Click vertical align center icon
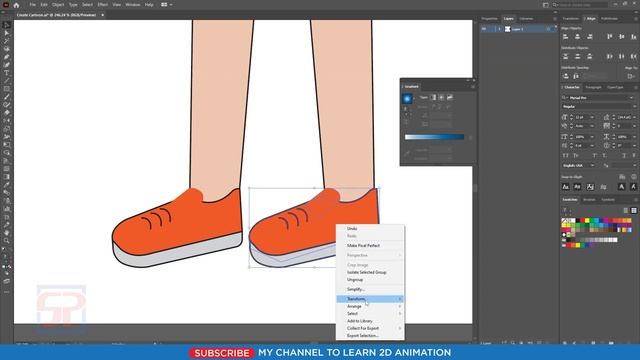This screenshot has width=640, height=360. 622,37
